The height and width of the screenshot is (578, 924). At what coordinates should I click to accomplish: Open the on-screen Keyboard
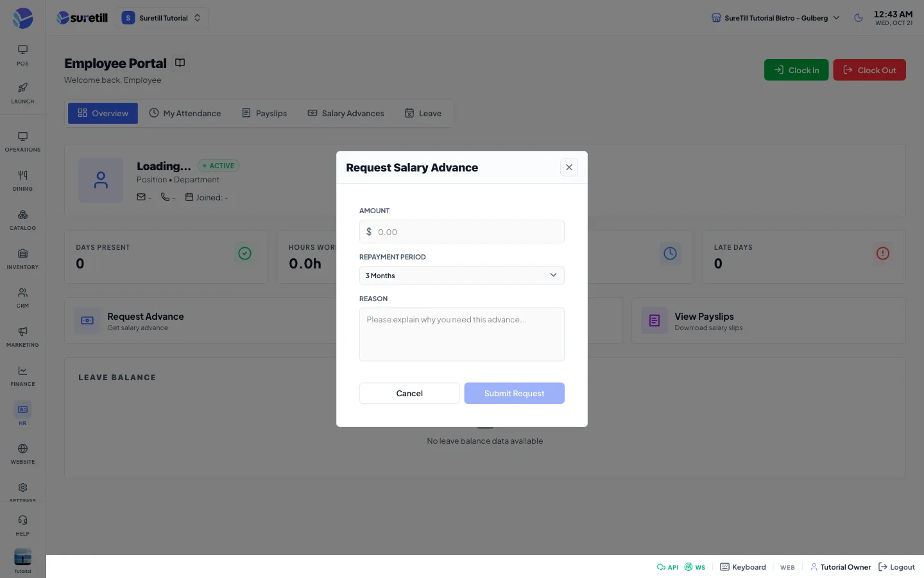(743, 567)
